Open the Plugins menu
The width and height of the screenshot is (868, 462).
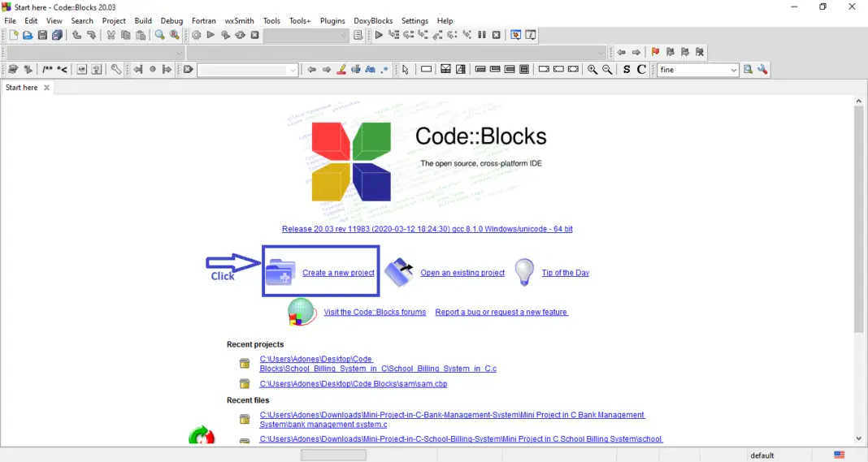(x=332, y=20)
